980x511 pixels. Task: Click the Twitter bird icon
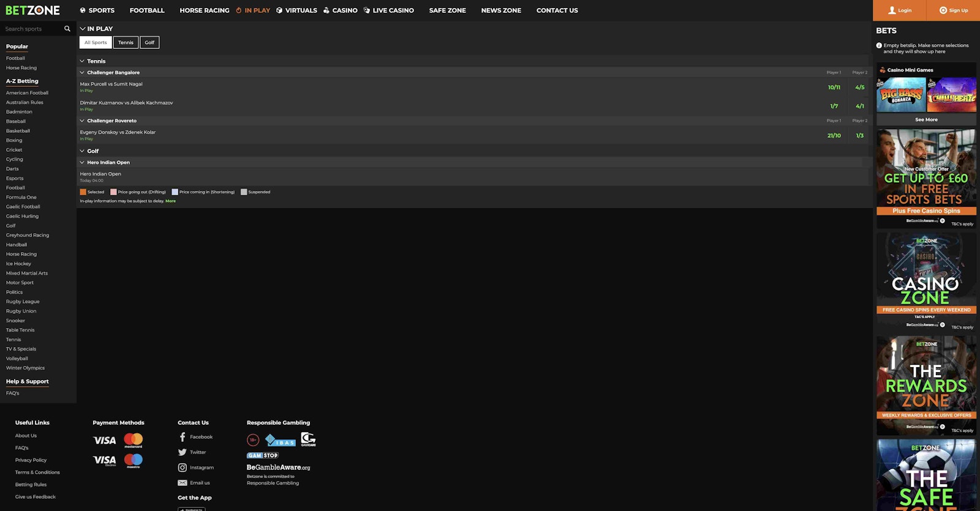point(183,452)
